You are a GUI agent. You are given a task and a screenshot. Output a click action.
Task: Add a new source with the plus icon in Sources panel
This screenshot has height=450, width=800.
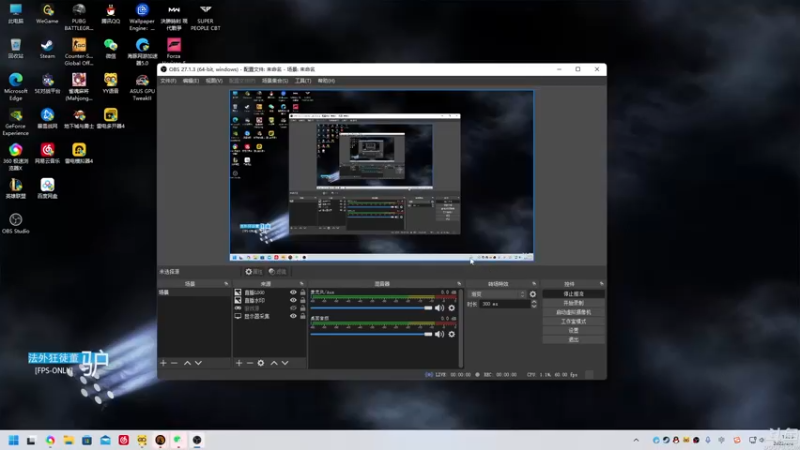click(x=239, y=363)
